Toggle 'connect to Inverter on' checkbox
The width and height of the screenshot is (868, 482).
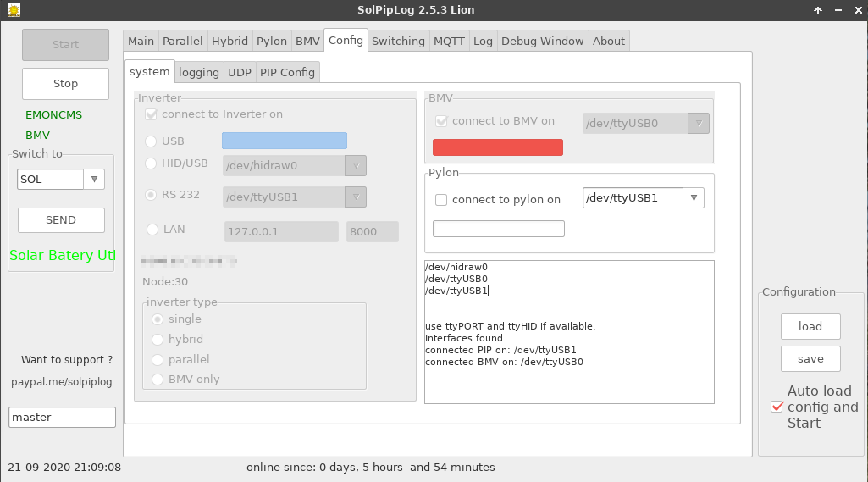(151, 114)
